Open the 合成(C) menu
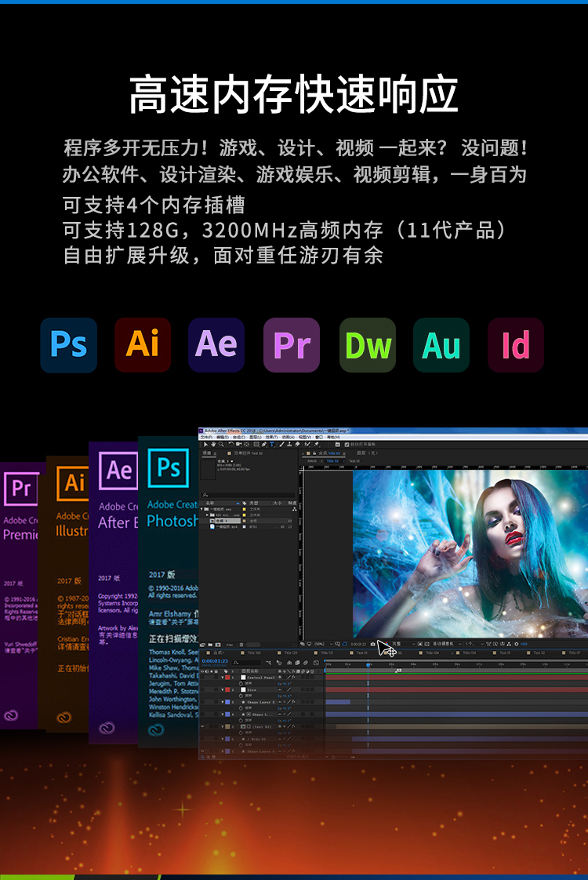 [239, 437]
